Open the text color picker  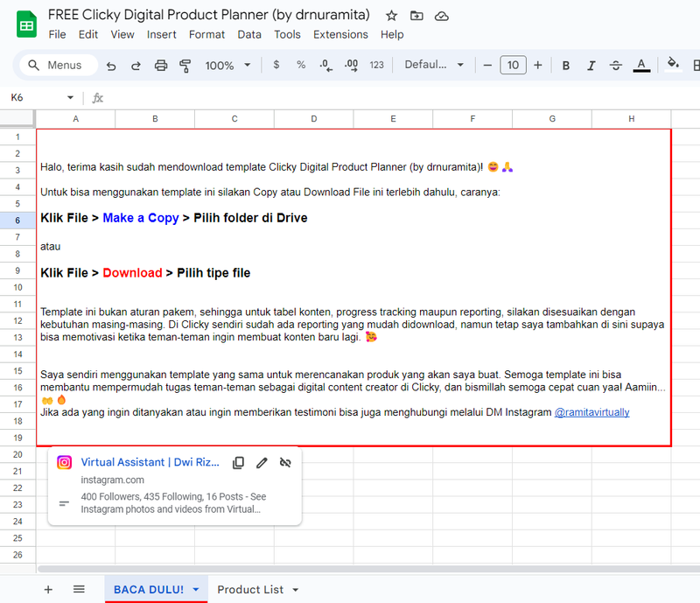tap(641, 66)
